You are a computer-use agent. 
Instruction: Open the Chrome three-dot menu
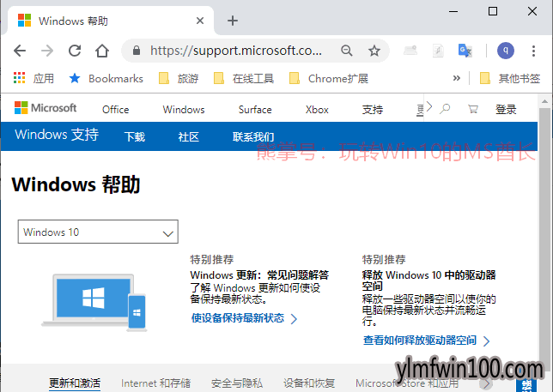[533, 51]
